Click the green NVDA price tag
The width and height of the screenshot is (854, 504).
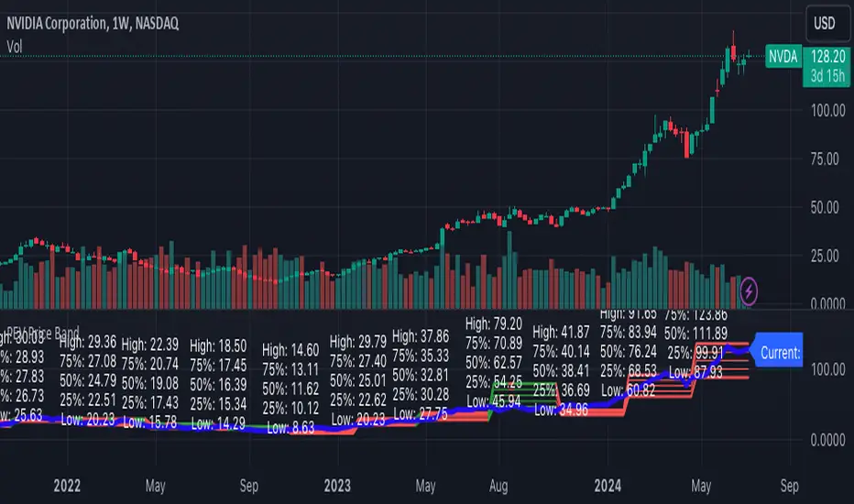(x=783, y=57)
